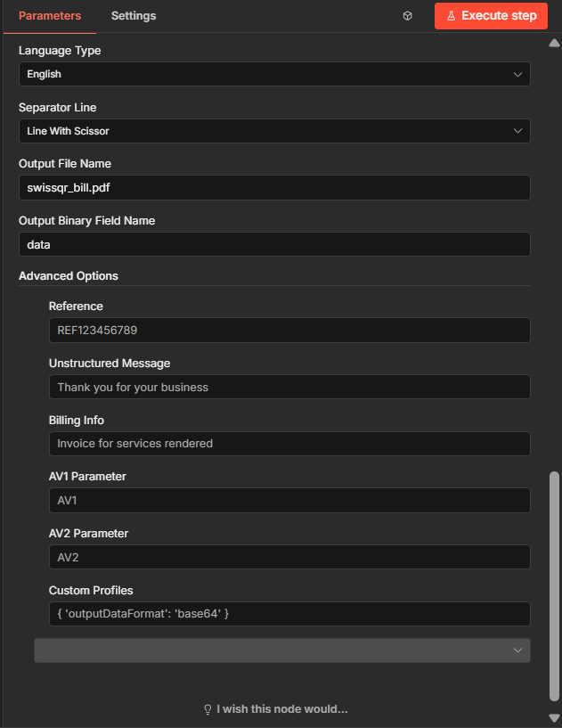Expand the Language Type dropdown

[x=274, y=75]
